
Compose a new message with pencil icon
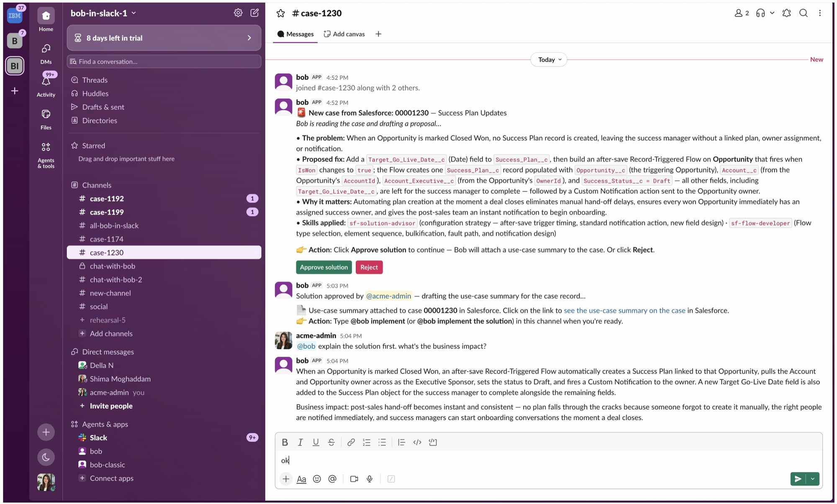[x=254, y=13]
